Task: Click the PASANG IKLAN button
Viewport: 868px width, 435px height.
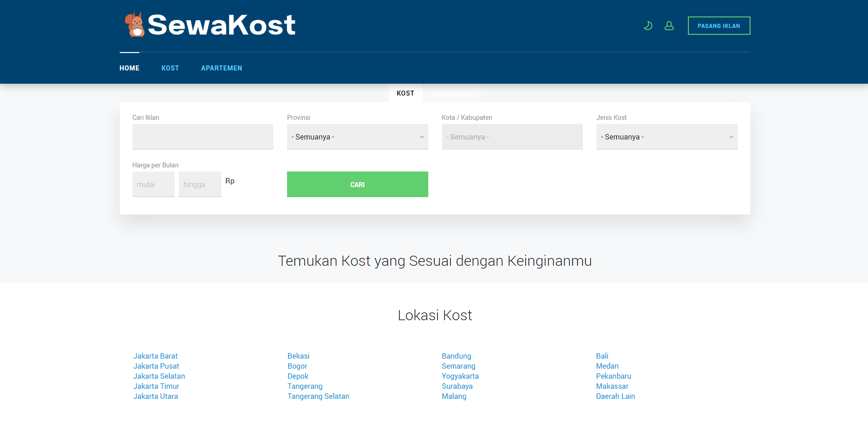Action: [719, 26]
